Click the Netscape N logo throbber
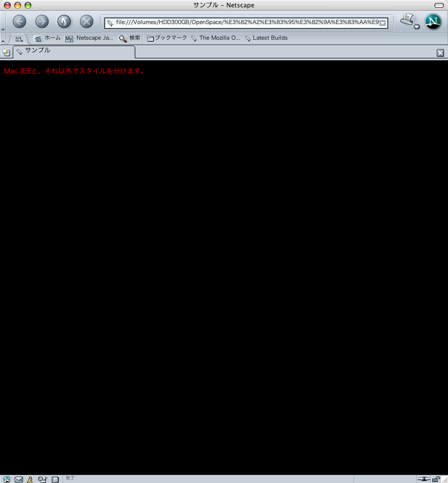This screenshot has width=448, height=483. (x=433, y=22)
